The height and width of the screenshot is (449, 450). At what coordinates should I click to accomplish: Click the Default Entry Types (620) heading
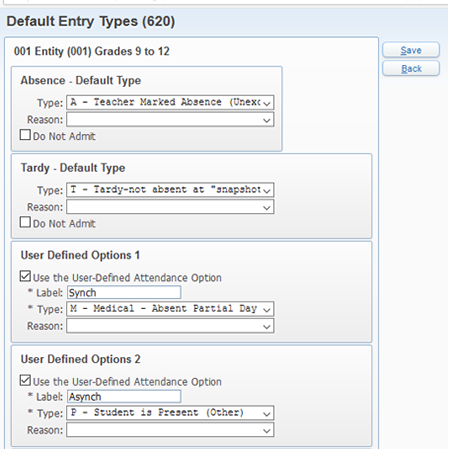[x=91, y=22]
